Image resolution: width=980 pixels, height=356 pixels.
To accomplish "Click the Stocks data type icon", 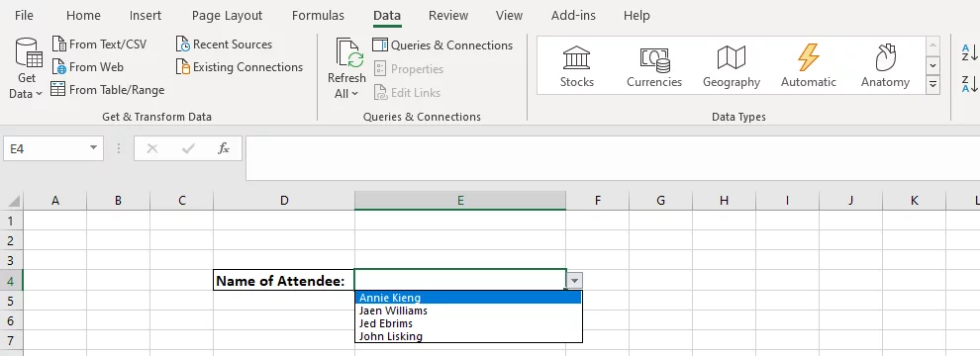I will [x=576, y=58].
